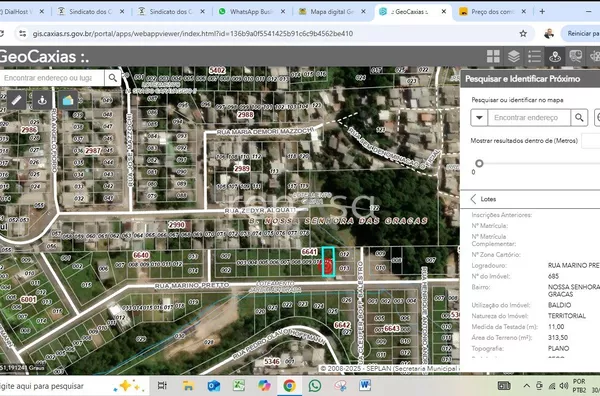Select the measure ruler tool
Screen dimensions: 600x396
point(16,100)
